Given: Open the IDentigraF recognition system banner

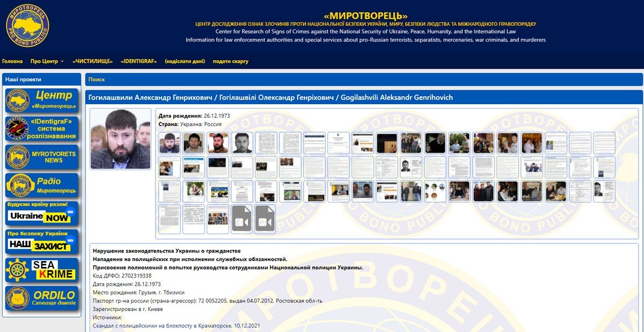Looking at the screenshot, I should coord(41,129).
